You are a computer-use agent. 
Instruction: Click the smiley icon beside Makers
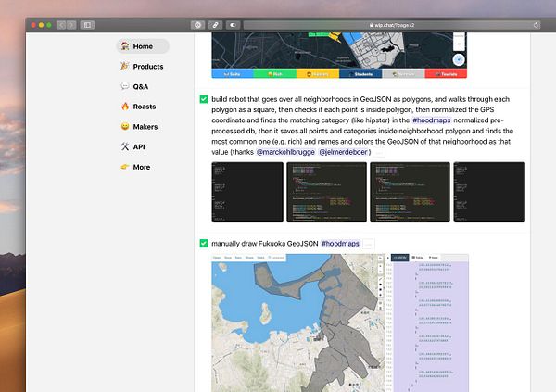click(x=125, y=126)
